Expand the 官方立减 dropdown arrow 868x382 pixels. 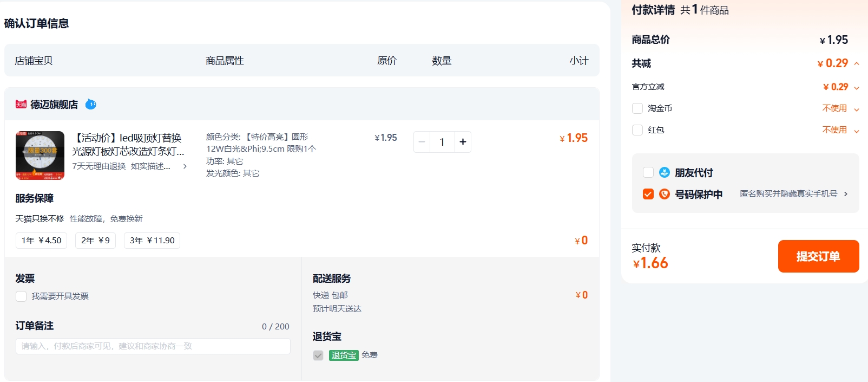pos(857,87)
